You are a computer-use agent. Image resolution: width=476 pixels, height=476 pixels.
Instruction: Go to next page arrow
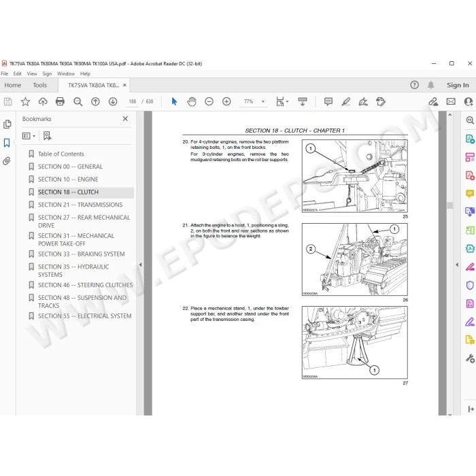[113, 101]
